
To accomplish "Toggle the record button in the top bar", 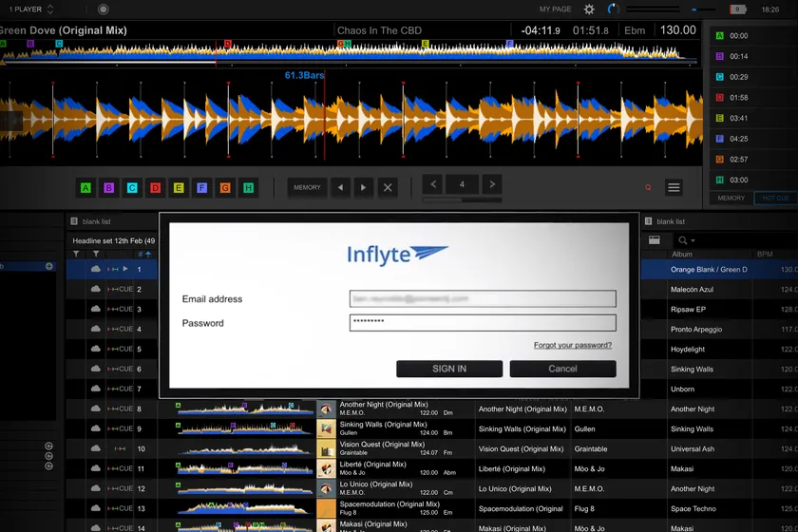I will point(103,9).
